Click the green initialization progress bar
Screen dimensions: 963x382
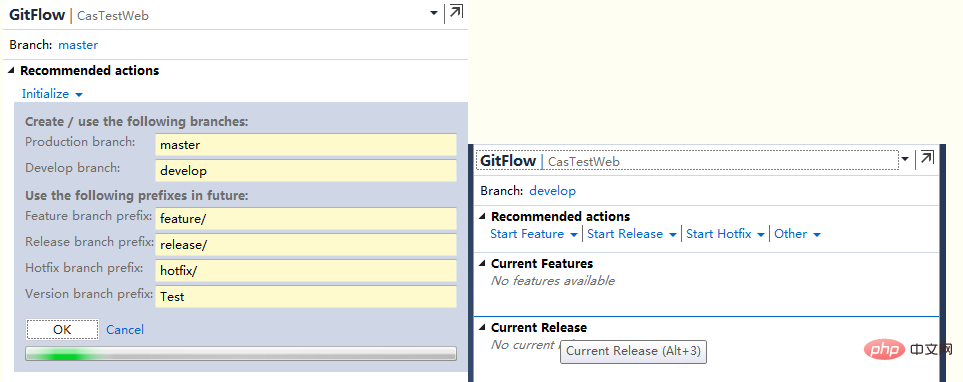(x=241, y=354)
